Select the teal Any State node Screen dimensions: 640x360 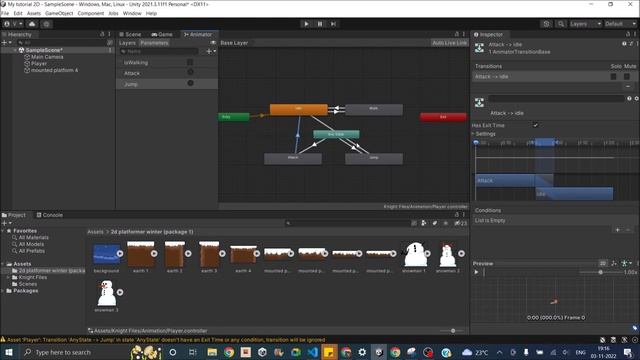click(336, 134)
